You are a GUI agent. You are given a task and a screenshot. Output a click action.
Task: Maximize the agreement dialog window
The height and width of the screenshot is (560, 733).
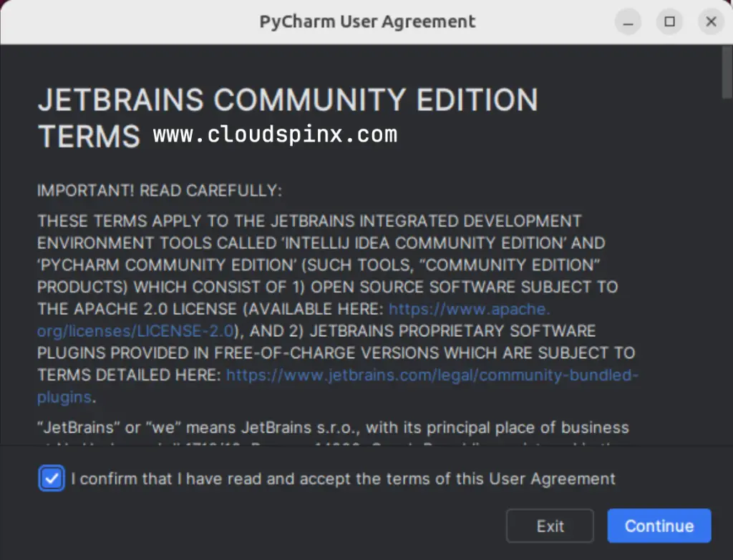(669, 21)
